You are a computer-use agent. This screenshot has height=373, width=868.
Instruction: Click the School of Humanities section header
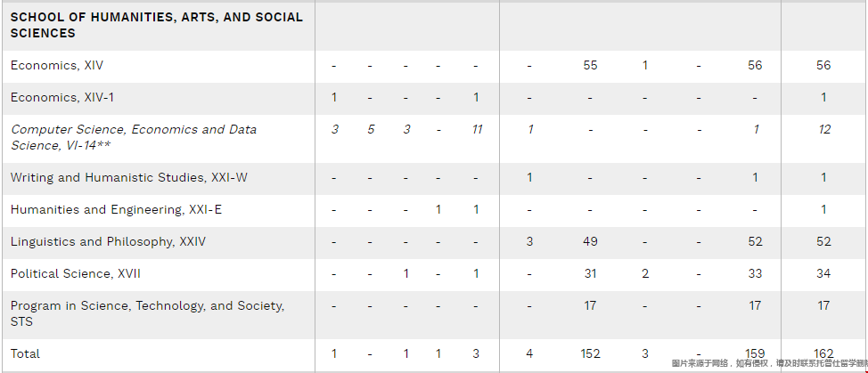click(x=157, y=25)
